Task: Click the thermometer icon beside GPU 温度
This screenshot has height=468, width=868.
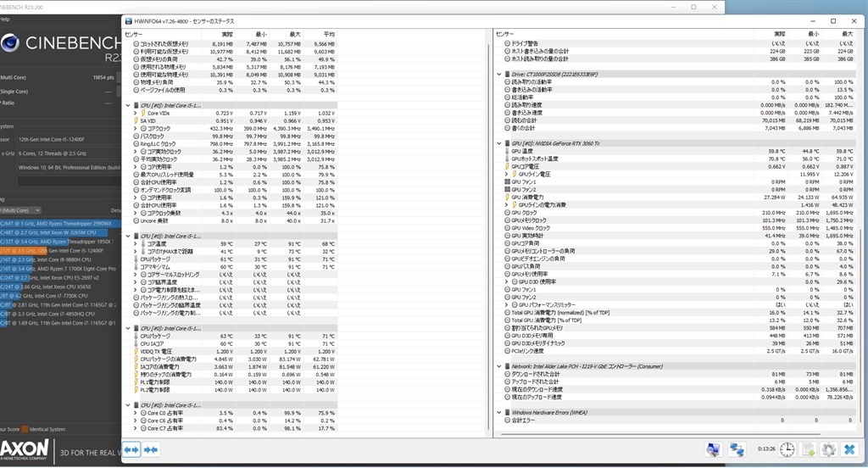Action: pos(507,151)
